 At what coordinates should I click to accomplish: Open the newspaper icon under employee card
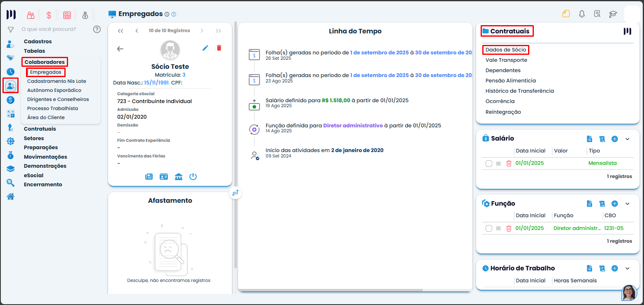pyautogui.click(x=149, y=176)
